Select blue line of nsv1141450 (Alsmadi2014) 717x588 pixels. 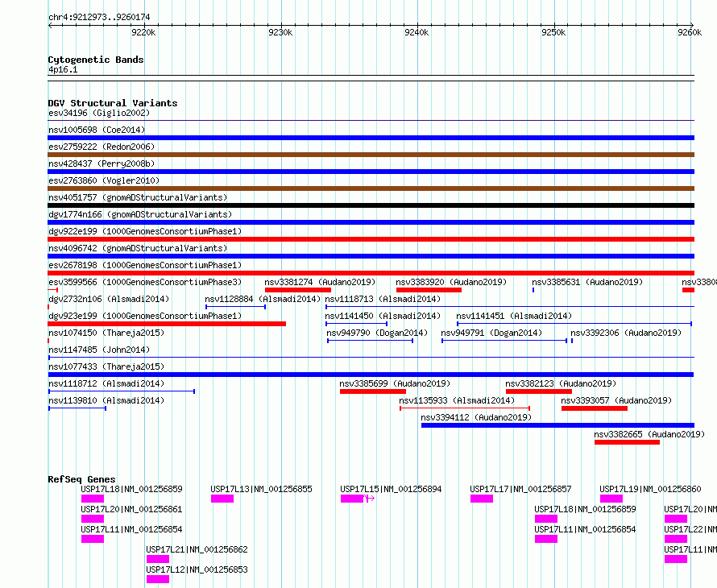(357, 324)
